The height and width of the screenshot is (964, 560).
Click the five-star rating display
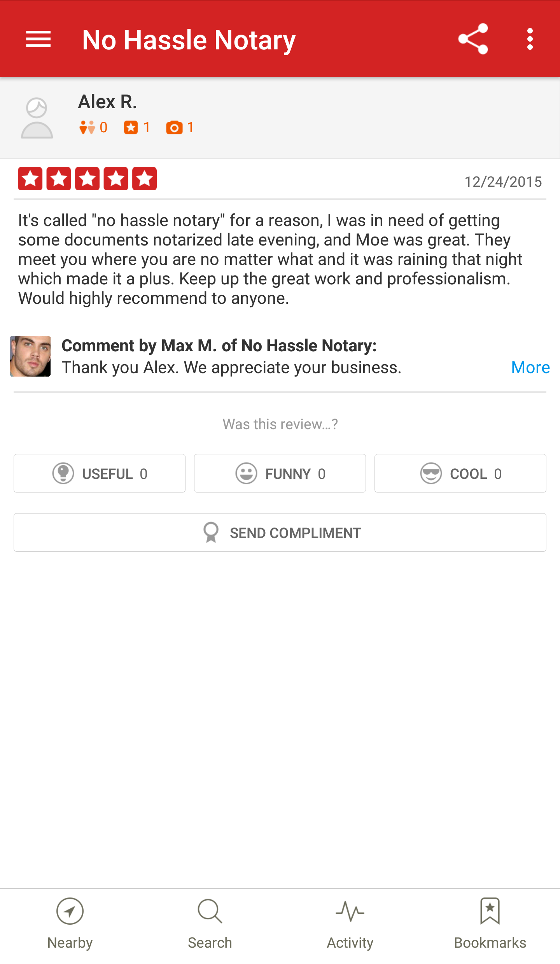click(x=87, y=179)
